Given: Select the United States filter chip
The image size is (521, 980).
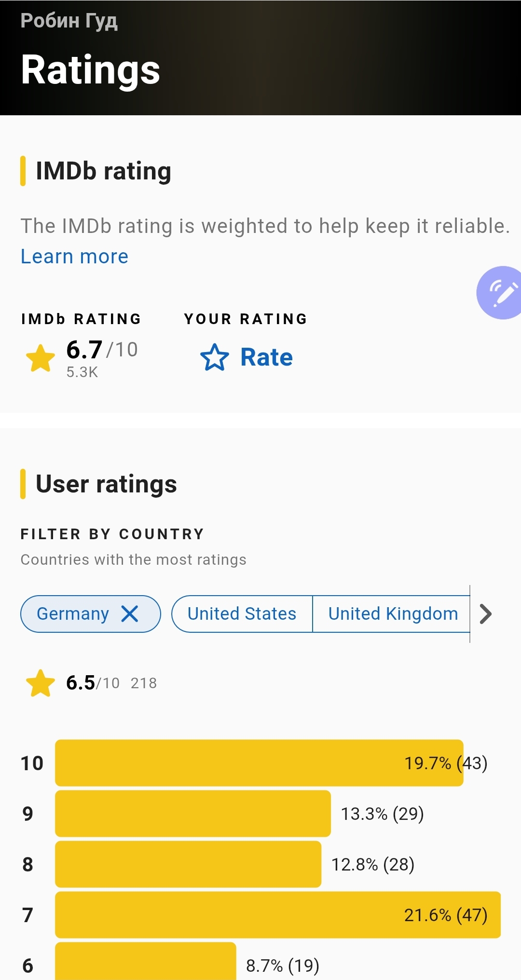Looking at the screenshot, I should [242, 614].
